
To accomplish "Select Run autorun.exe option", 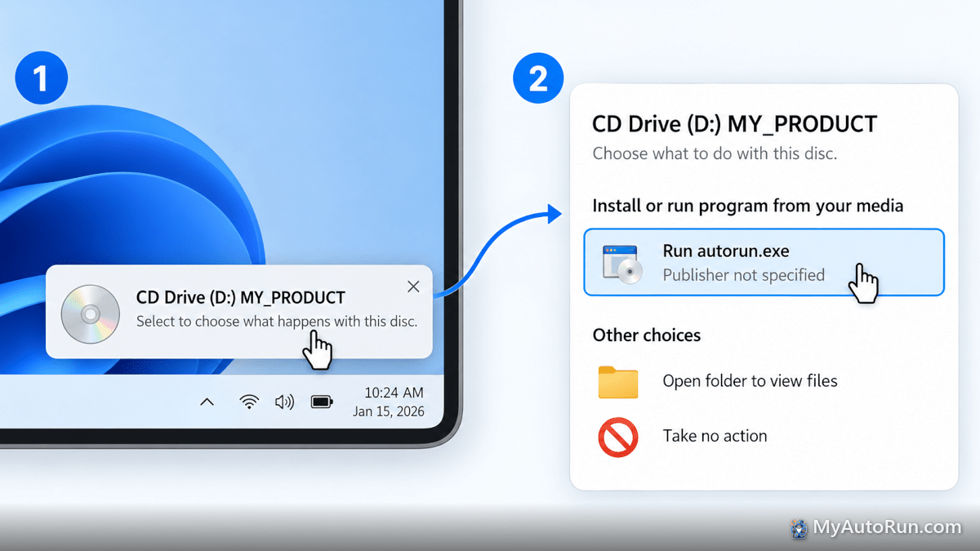I will pyautogui.click(x=764, y=262).
